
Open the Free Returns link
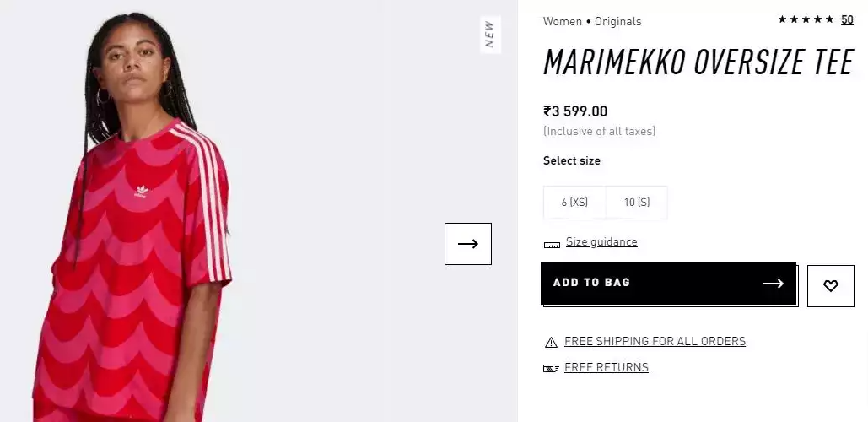click(607, 368)
